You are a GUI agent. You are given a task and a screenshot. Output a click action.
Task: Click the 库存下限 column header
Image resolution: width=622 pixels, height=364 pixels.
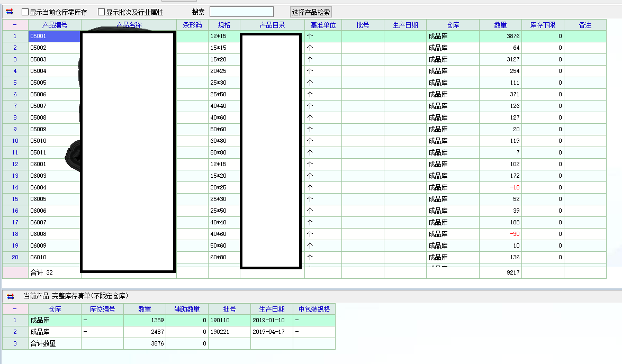(x=543, y=25)
